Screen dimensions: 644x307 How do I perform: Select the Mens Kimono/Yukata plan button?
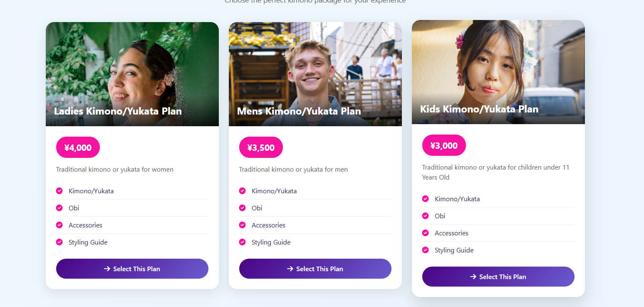315,269
